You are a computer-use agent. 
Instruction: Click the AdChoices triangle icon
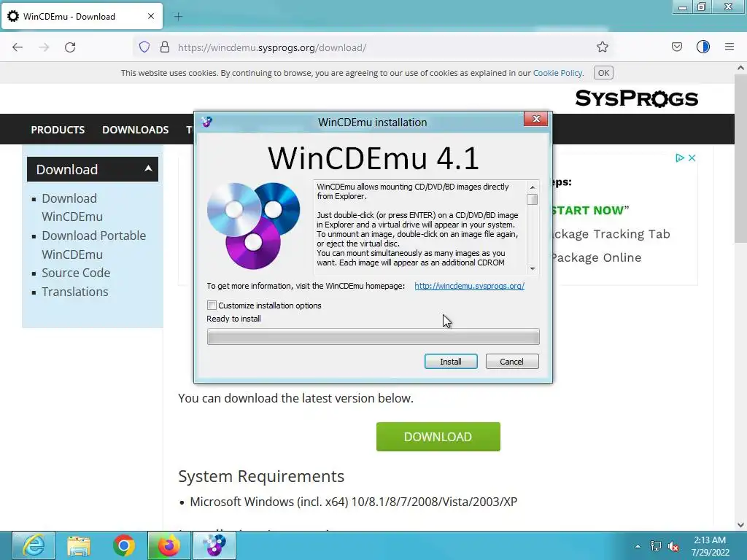pyautogui.click(x=680, y=158)
